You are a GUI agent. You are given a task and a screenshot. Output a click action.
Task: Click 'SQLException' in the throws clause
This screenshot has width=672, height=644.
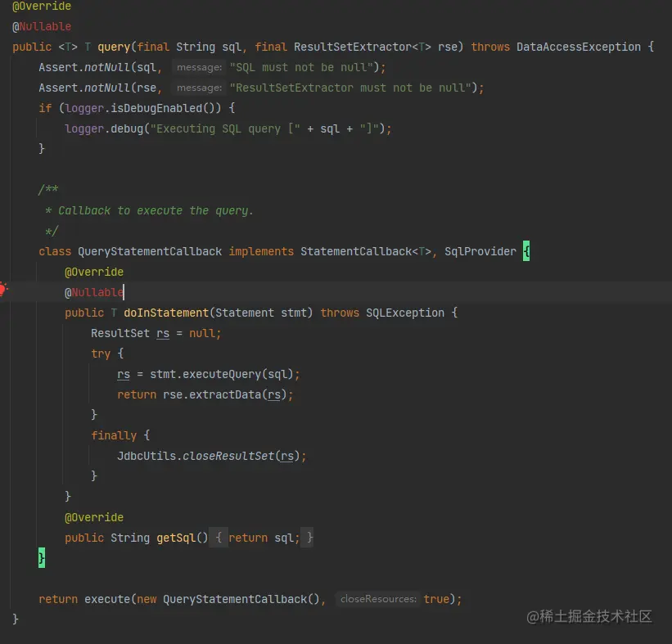(x=405, y=313)
